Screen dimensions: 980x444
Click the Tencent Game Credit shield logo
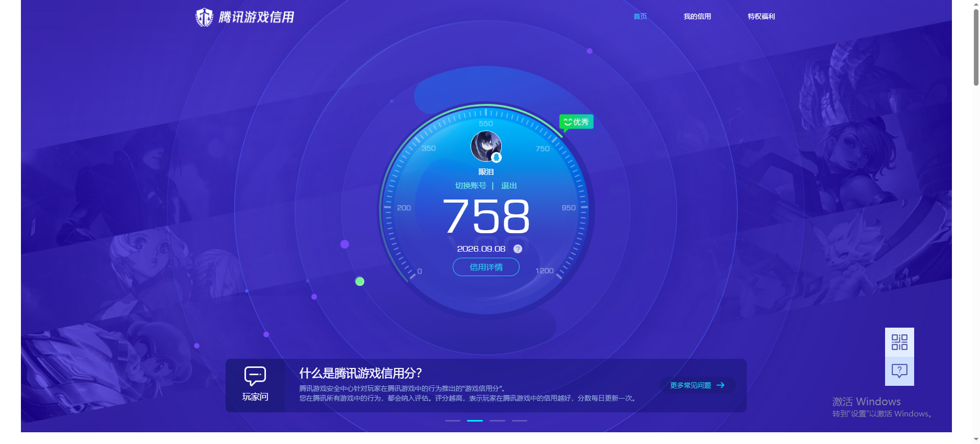(204, 17)
